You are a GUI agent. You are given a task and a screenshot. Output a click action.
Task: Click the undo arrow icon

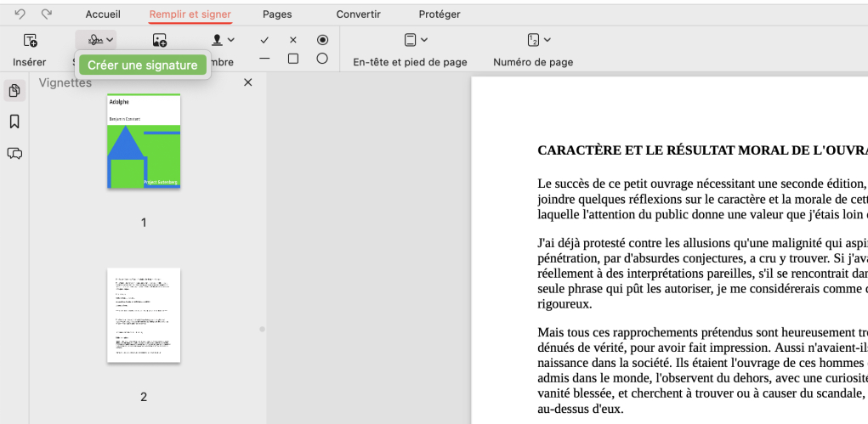pyautogui.click(x=20, y=14)
